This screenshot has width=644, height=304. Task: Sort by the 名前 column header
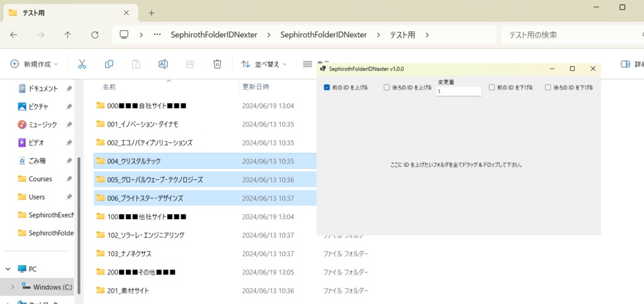(x=109, y=87)
